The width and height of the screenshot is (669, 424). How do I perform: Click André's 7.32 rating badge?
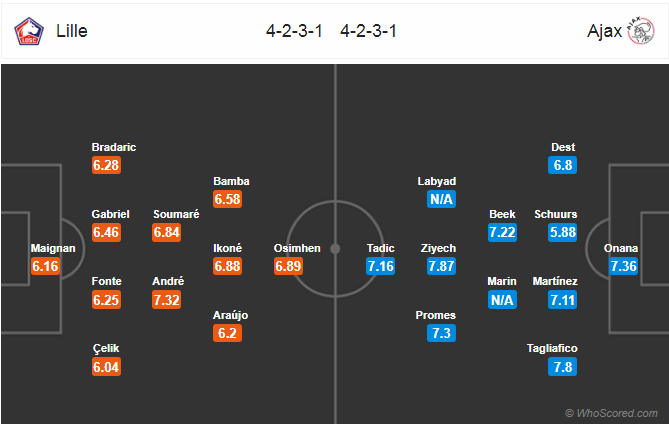click(x=166, y=300)
